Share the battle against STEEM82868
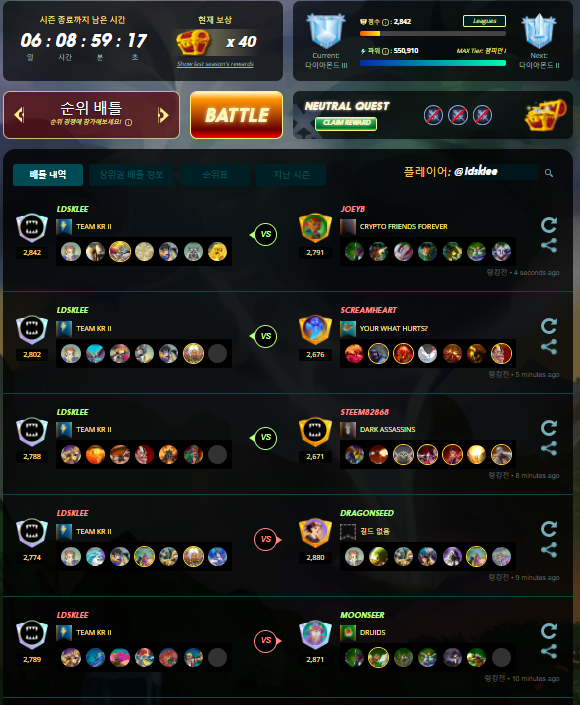Image resolution: width=580 pixels, height=705 pixels. point(549,448)
